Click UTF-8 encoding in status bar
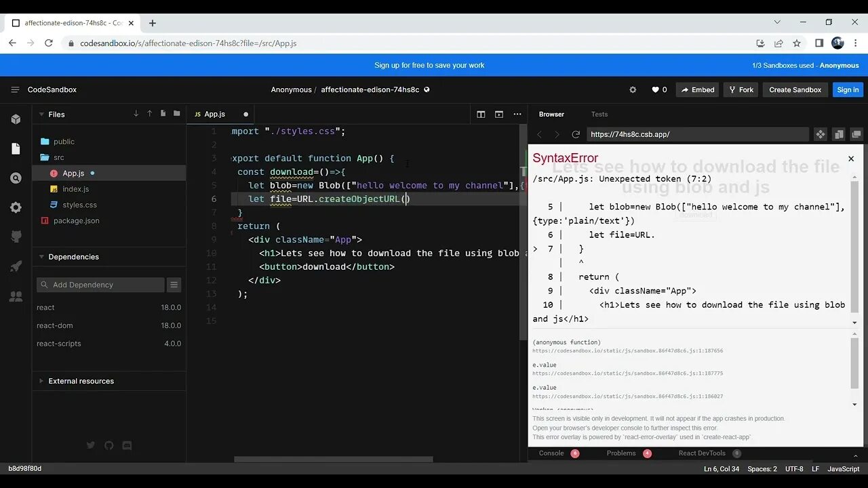 click(x=794, y=469)
